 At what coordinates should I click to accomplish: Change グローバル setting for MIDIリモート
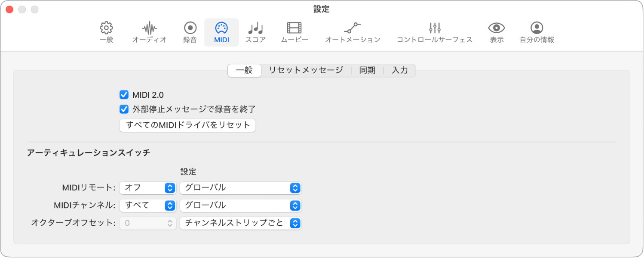click(x=240, y=188)
